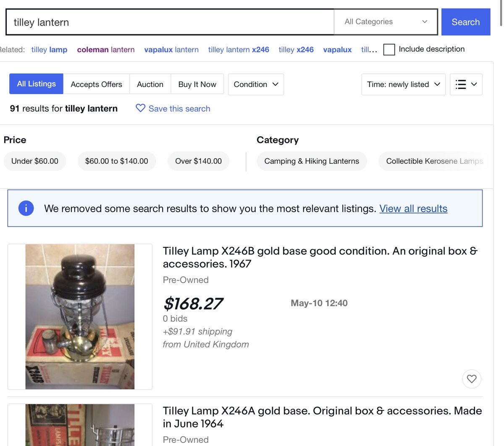Expand the Condition filter dropdown
The width and height of the screenshot is (504, 446).
click(x=256, y=84)
